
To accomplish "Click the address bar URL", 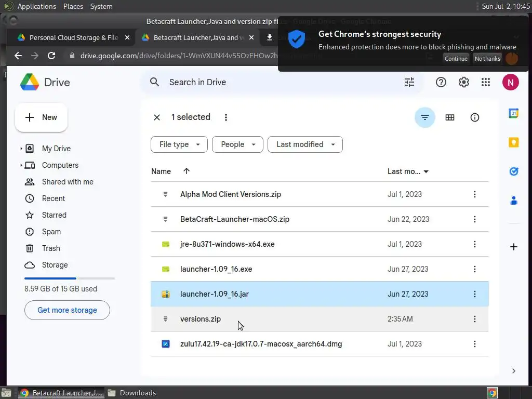I will 179,56.
